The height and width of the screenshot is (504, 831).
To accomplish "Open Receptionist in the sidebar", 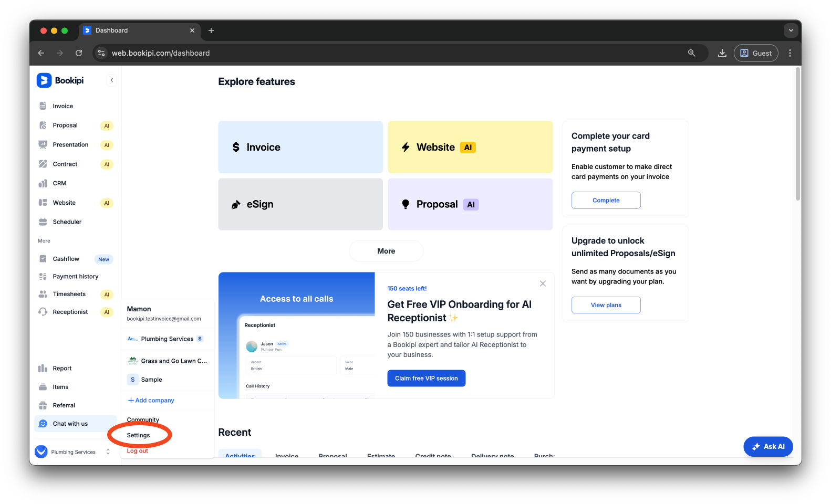I will coord(75,312).
